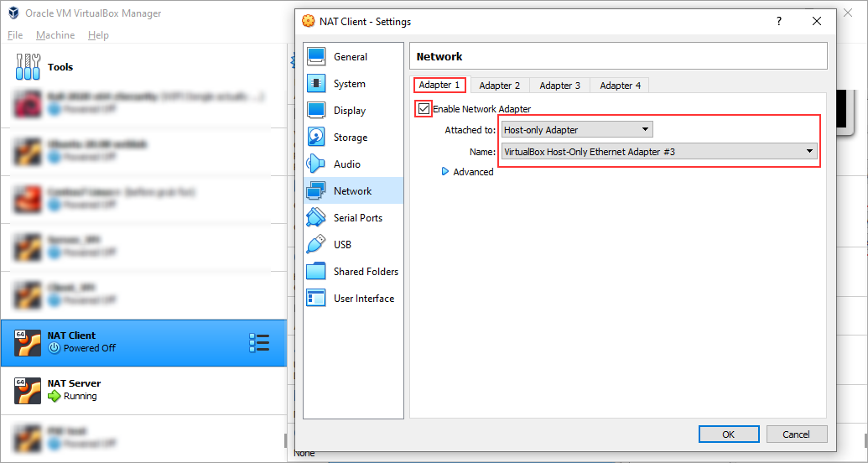Select Audio in settings list

coord(347,164)
